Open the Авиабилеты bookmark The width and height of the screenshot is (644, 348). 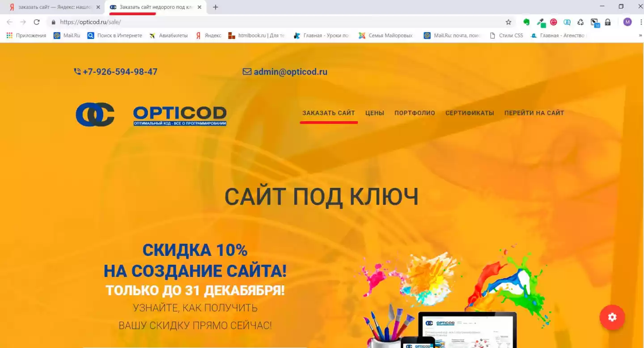pos(168,35)
